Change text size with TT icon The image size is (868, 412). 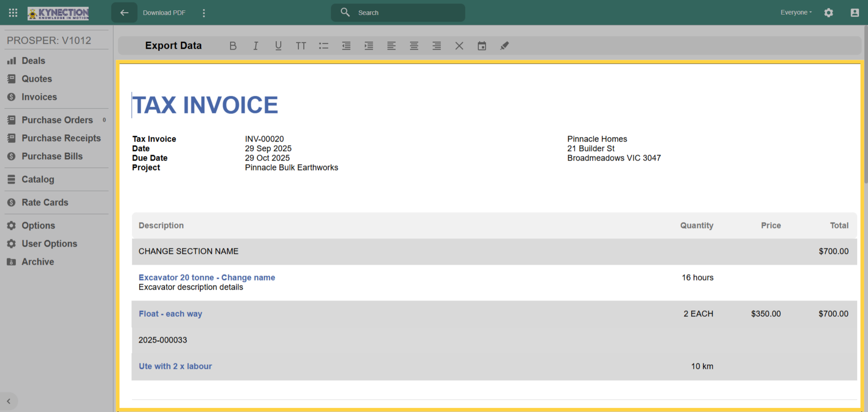(x=301, y=46)
